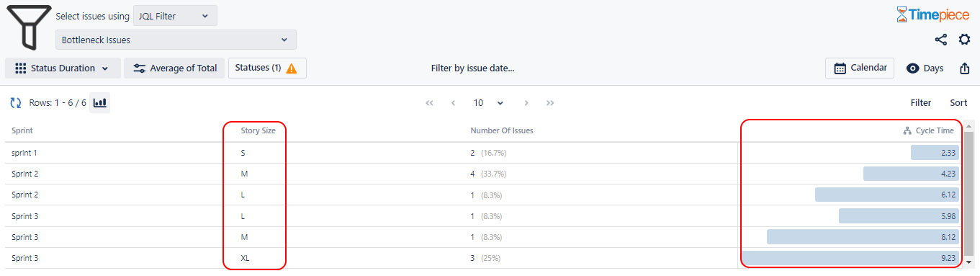The width and height of the screenshot is (980, 276).
Task: Expand the JQL Filter dropdown
Action: 175,16
